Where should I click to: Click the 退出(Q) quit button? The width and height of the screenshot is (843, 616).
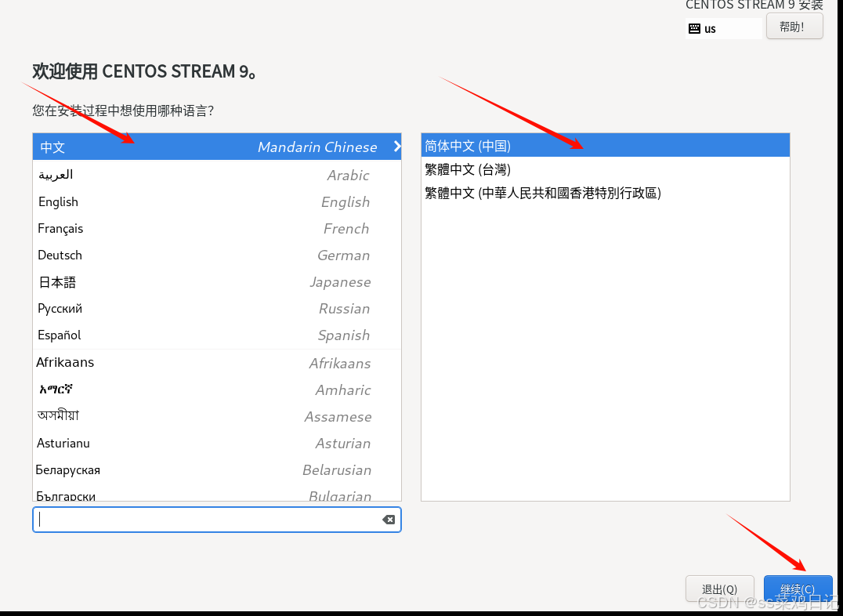click(x=719, y=589)
